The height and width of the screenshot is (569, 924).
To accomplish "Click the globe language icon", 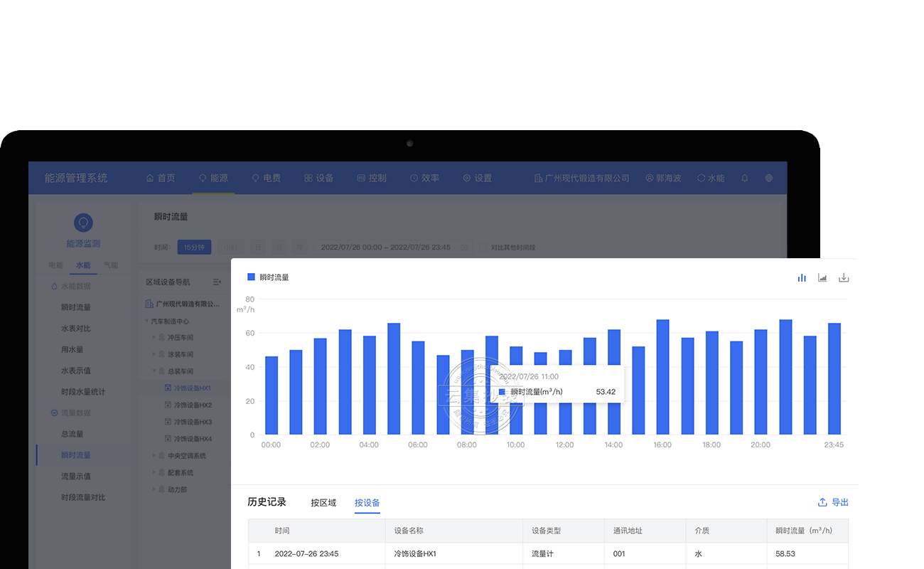I will pyautogui.click(x=769, y=179).
